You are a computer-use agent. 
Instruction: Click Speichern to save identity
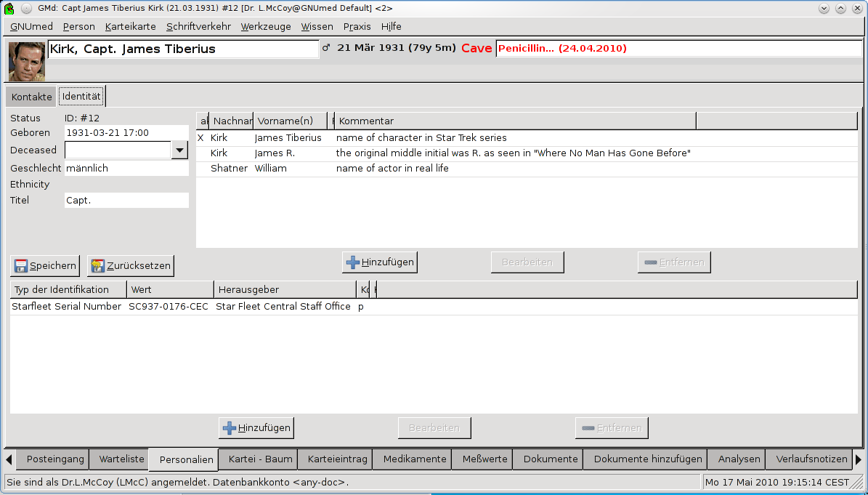coord(45,266)
